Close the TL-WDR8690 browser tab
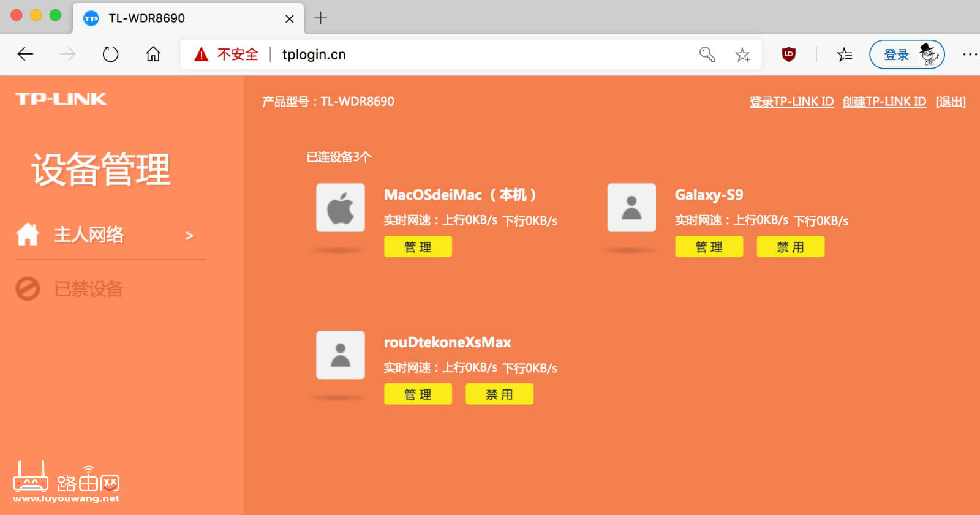Viewport: 980px width, 515px height. pos(290,19)
